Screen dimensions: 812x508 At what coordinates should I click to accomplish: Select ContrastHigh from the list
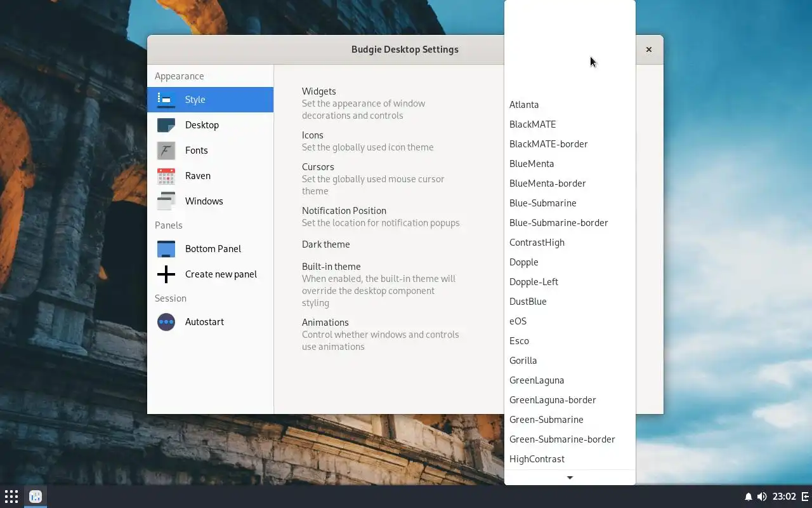[x=570, y=243]
